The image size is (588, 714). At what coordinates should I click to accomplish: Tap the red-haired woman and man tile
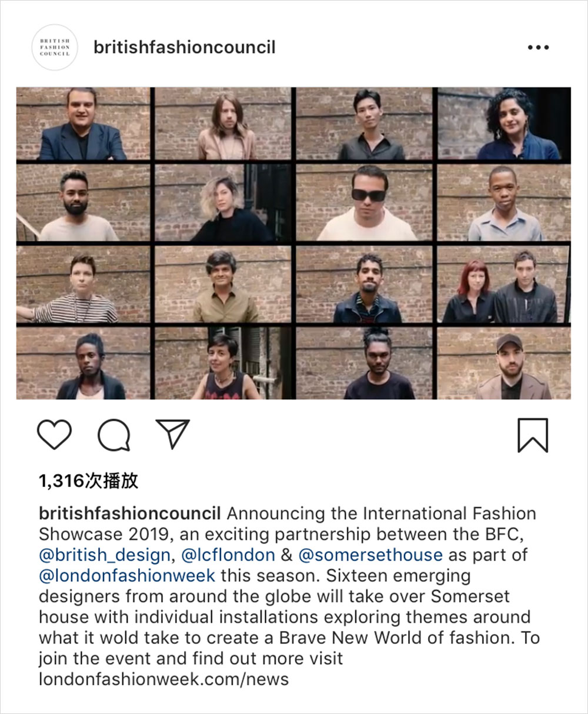click(504, 285)
